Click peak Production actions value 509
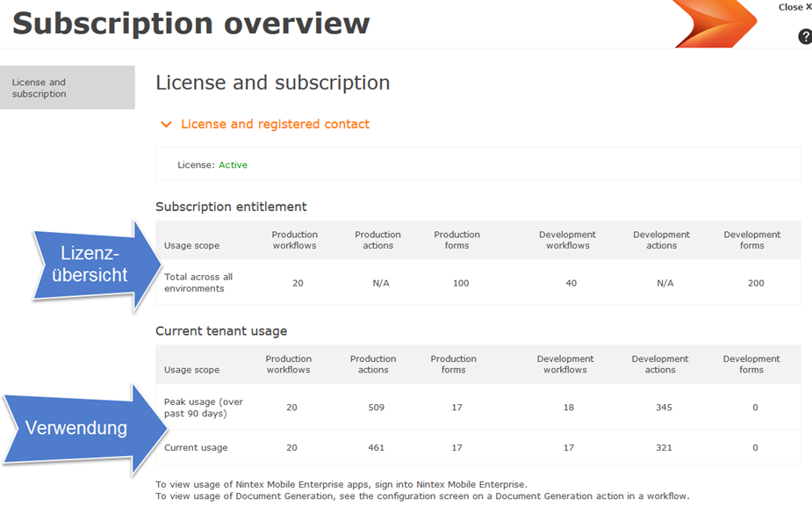The image size is (812, 521). (x=377, y=408)
